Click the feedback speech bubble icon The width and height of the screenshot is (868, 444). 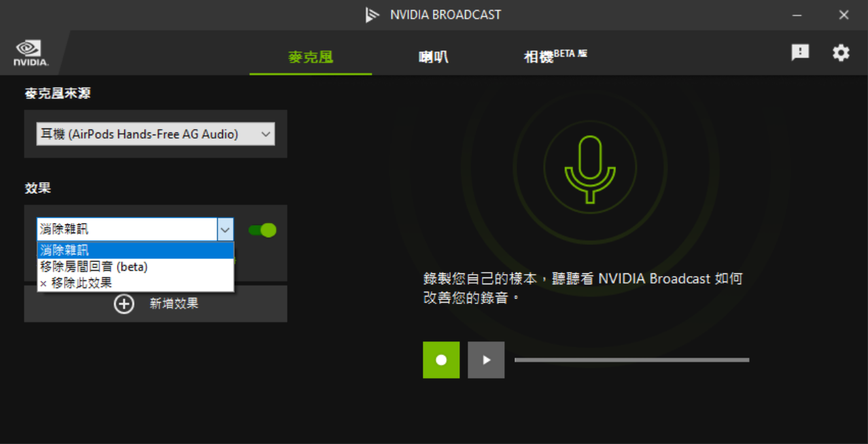tap(800, 52)
